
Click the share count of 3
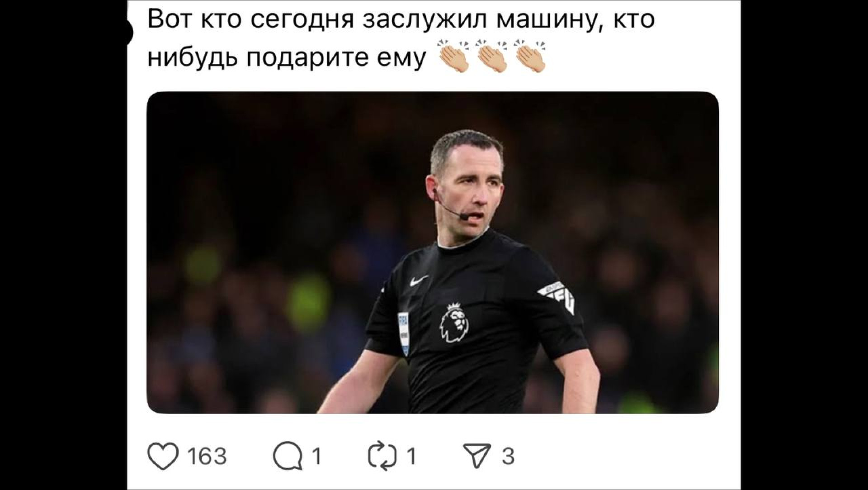[508, 456]
